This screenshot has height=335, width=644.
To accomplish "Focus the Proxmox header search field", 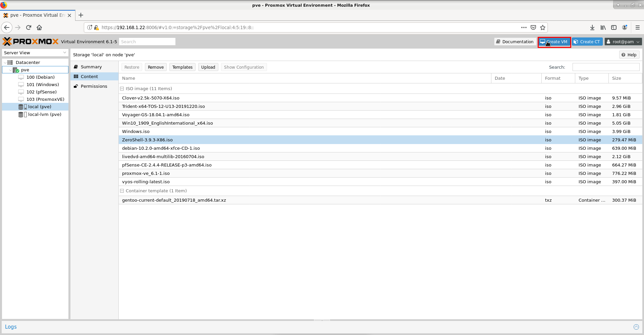I will click(x=147, y=42).
